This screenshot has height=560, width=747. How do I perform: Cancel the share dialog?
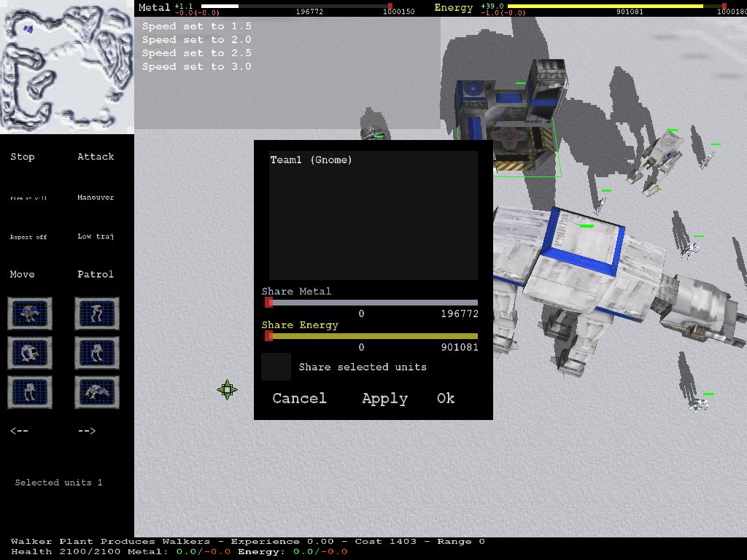tap(299, 398)
